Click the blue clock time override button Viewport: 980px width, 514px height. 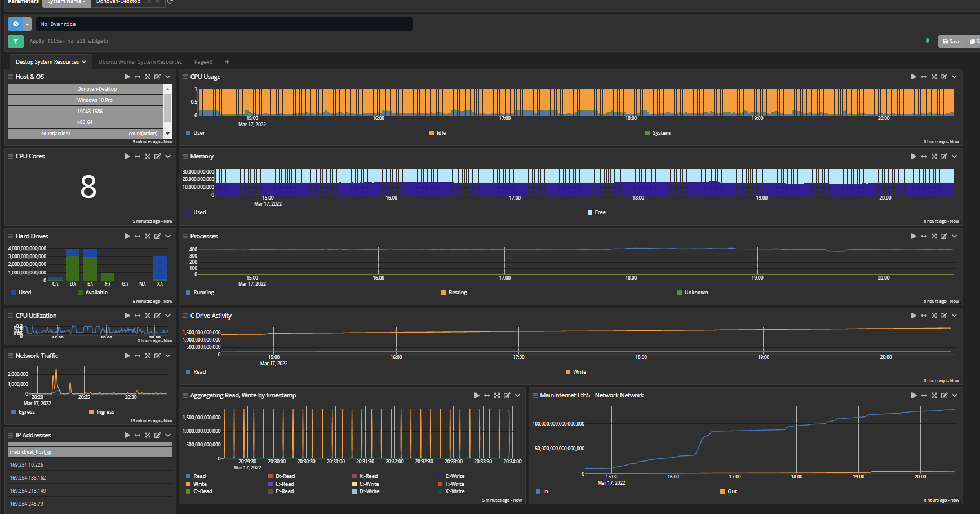[16, 24]
